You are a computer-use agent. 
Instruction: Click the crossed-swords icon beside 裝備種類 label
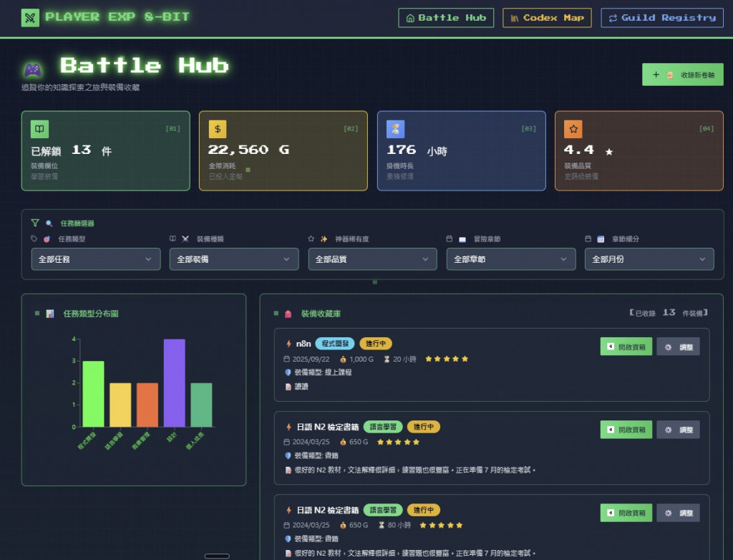[x=185, y=238]
